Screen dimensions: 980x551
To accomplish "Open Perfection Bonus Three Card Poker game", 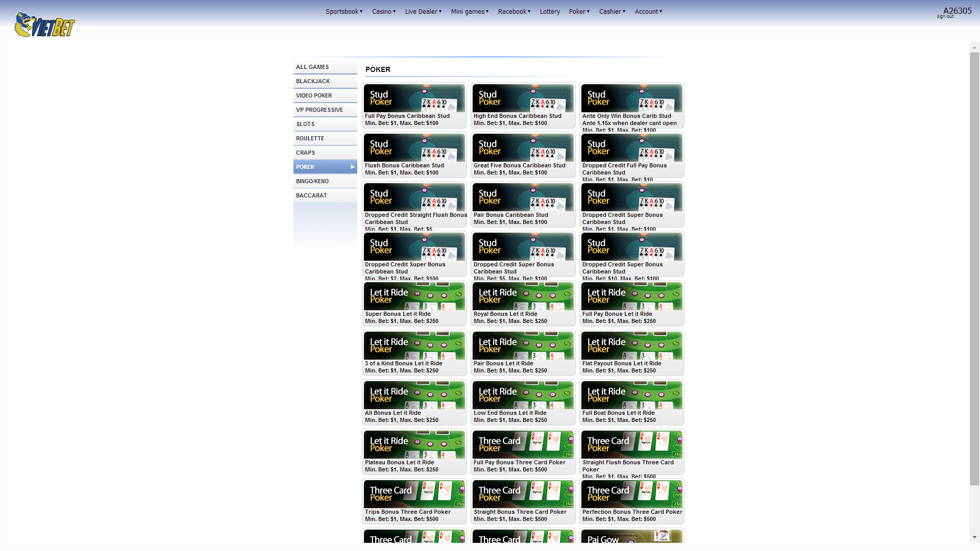I will coord(631,494).
